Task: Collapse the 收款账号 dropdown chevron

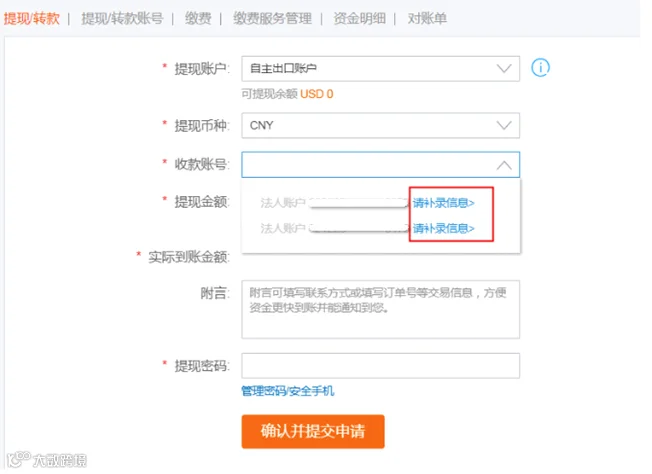Action: [504, 165]
